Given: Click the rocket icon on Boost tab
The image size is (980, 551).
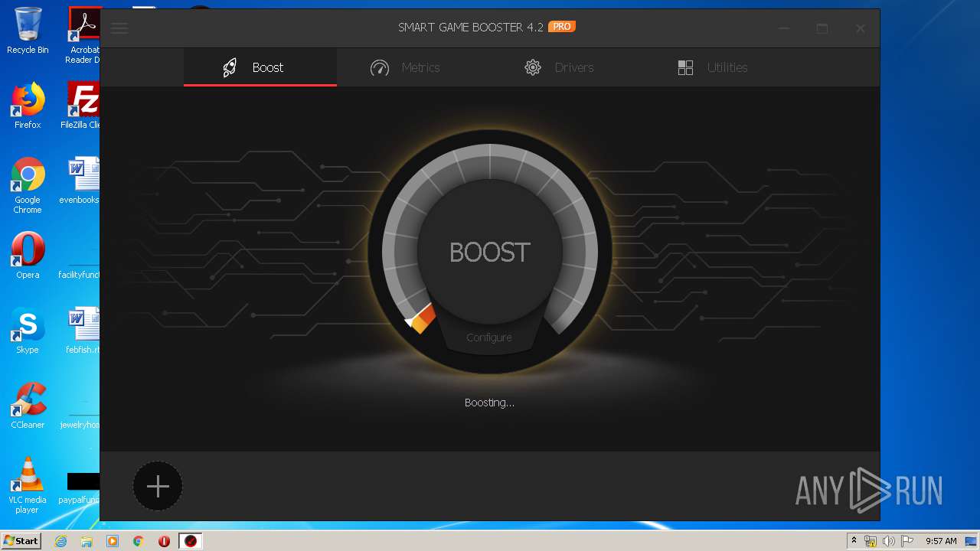Looking at the screenshot, I should click(230, 68).
